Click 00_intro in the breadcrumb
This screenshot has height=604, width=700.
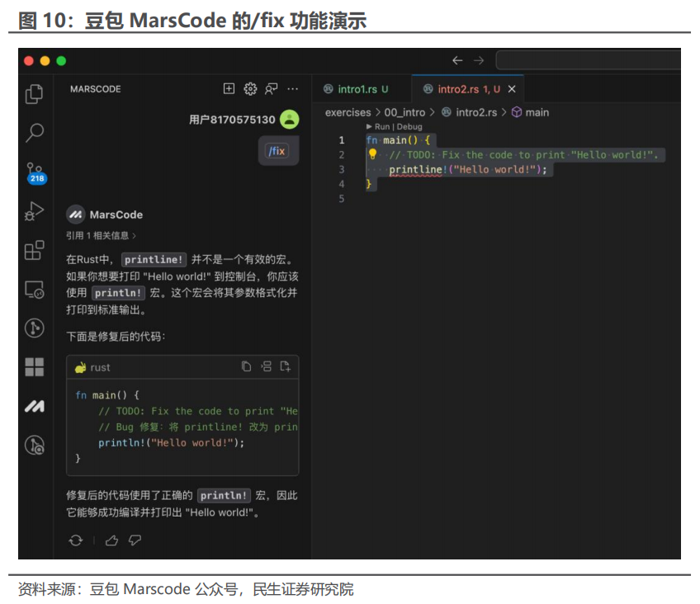(405, 112)
